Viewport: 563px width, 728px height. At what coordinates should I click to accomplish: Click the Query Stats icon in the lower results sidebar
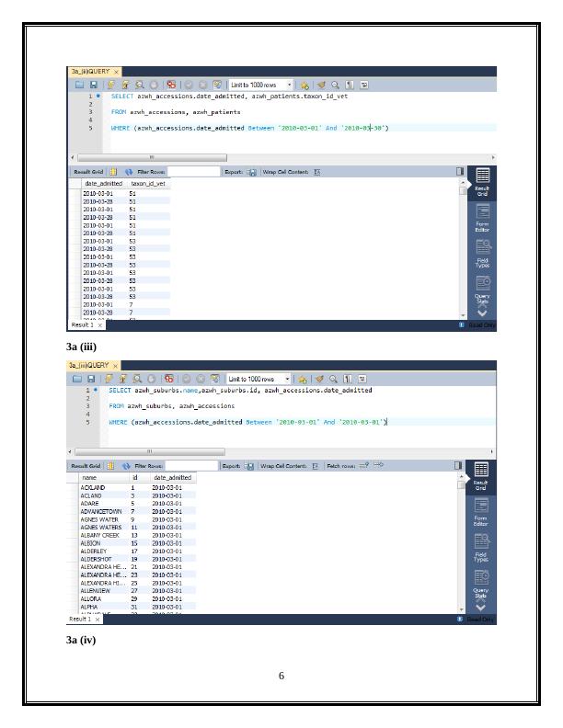[481, 579]
